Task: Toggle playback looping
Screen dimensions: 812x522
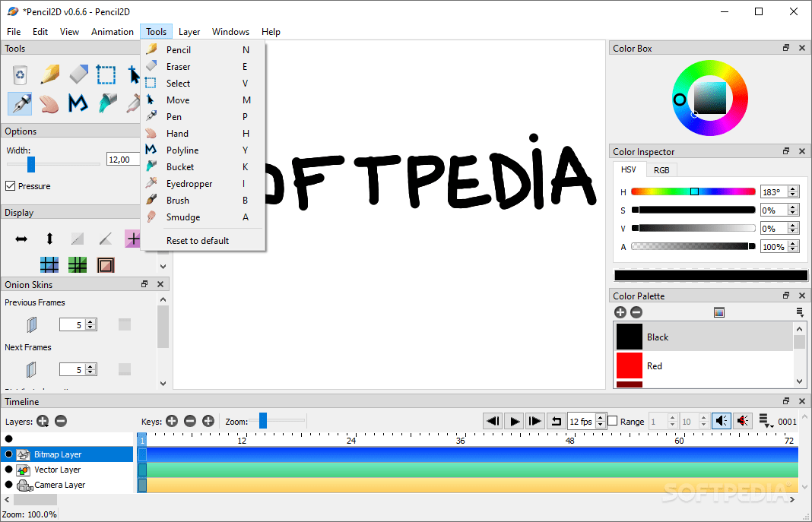Action: (x=557, y=421)
